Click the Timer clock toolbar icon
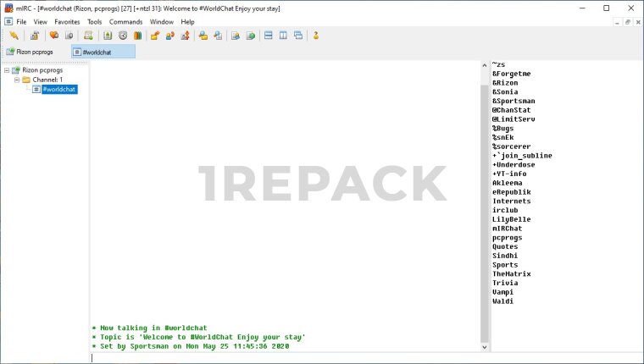This screenshot has height=364, width=644. click(x=123, y=36)
